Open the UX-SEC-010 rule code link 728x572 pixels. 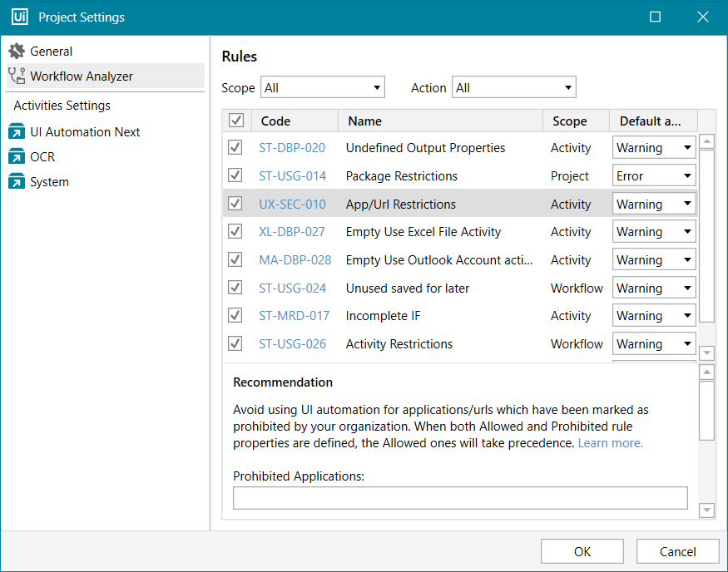point(293,205)
